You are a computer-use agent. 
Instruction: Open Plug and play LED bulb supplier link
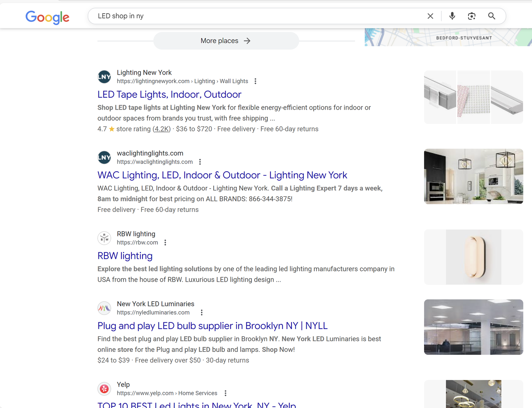pos(212,326)
